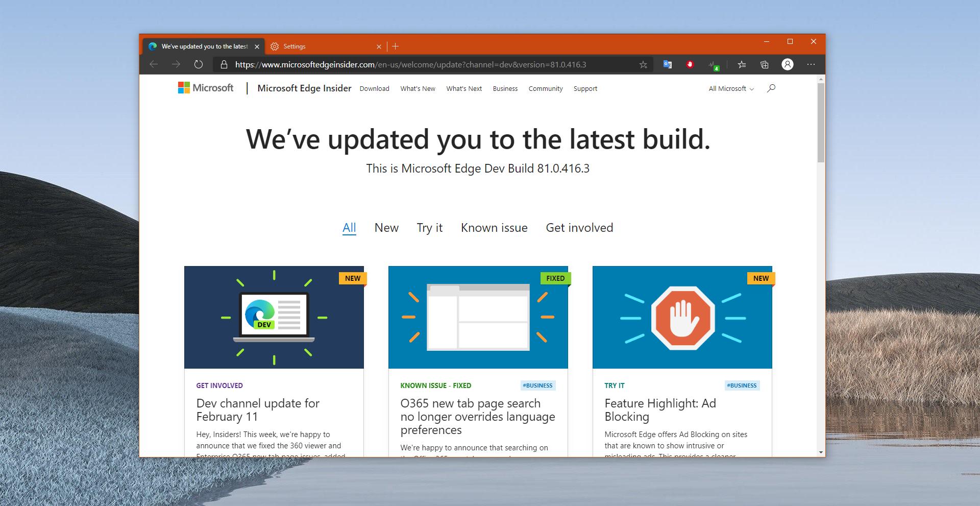The width and height of the screenshot is (980, 506).
Task: Select the New filter tab
Action: [x=386, y=228]
